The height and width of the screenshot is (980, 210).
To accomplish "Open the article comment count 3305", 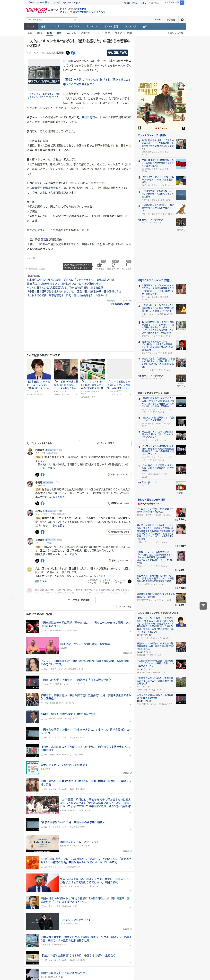I will coord(52,53).
